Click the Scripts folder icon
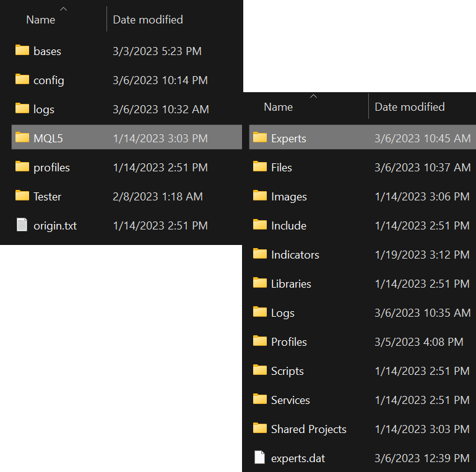 260,370
